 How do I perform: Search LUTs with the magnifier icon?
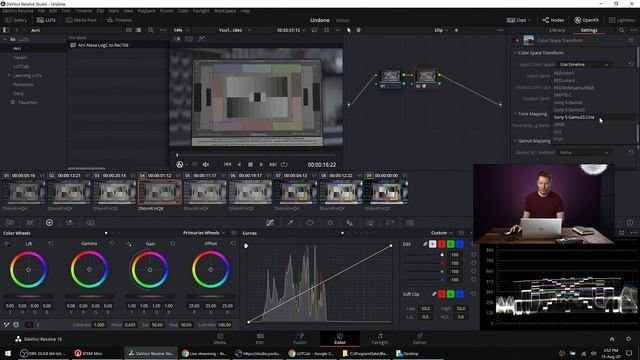coord(151,30)
